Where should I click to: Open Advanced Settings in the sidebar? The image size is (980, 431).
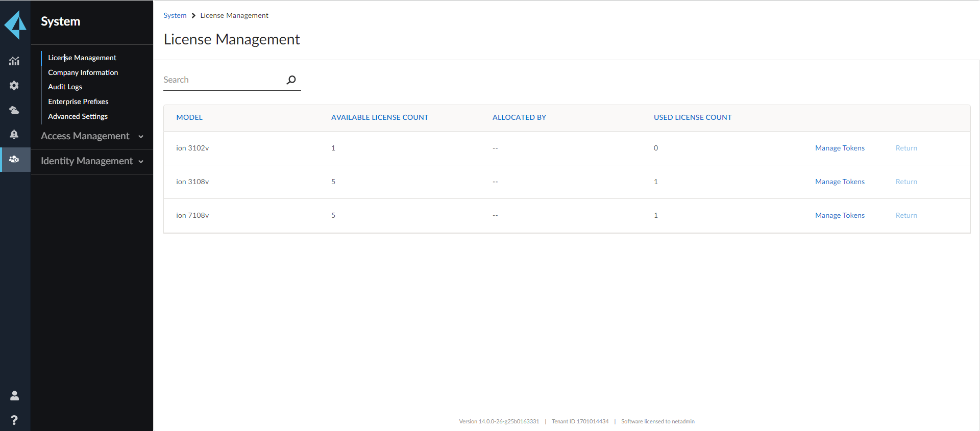78,116
